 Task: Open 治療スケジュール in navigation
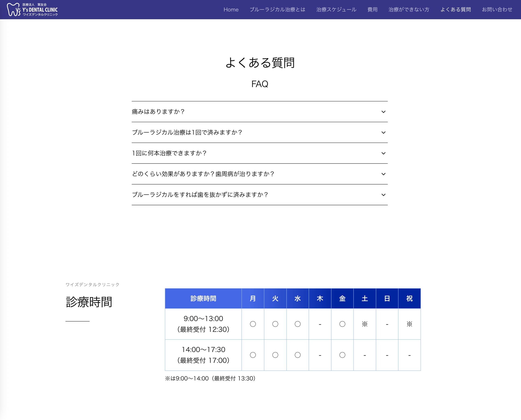336,9
